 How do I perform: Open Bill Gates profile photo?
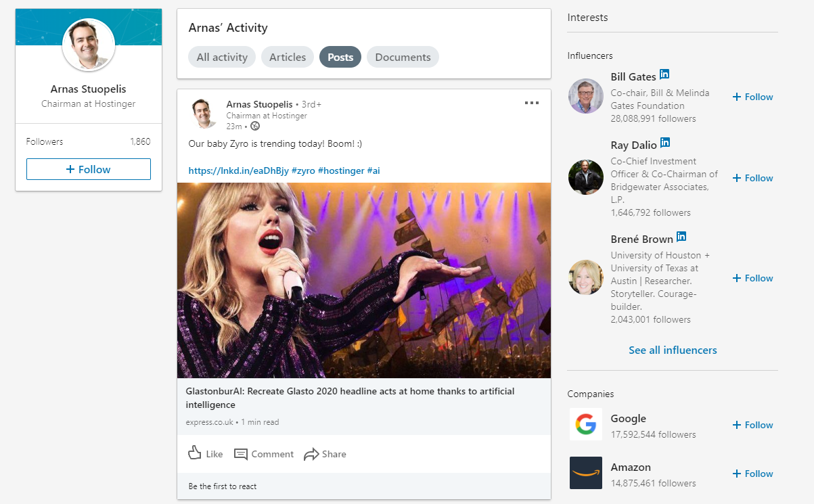point(586,96)
